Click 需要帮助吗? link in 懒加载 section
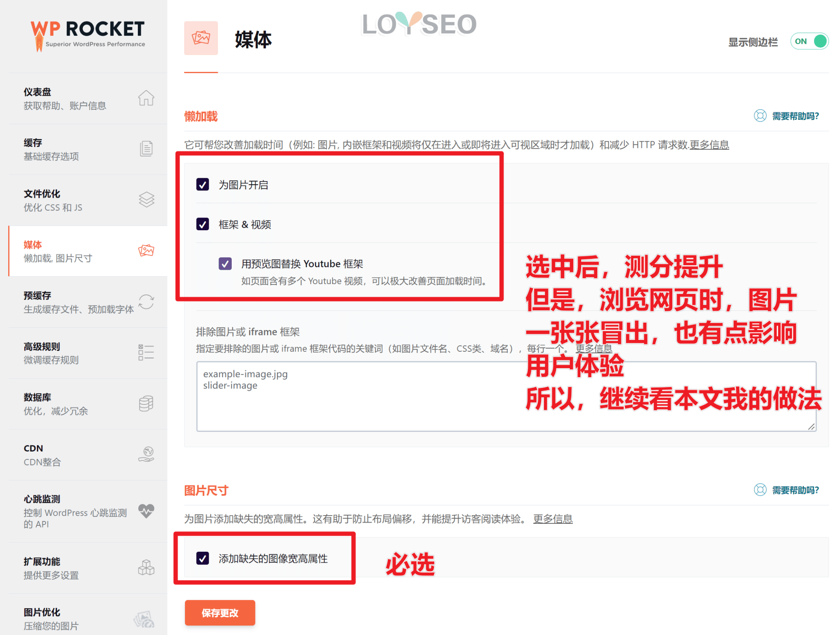 [x=796, y=116]
